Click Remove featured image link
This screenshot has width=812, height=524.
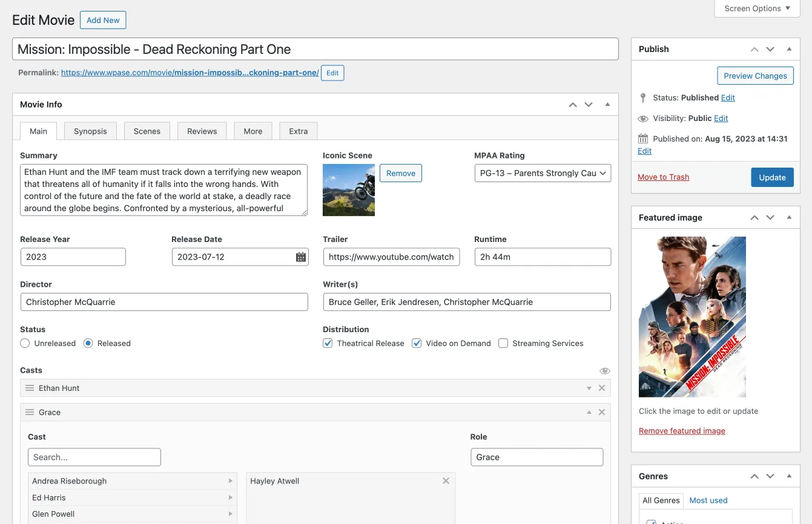coord(682,431)
